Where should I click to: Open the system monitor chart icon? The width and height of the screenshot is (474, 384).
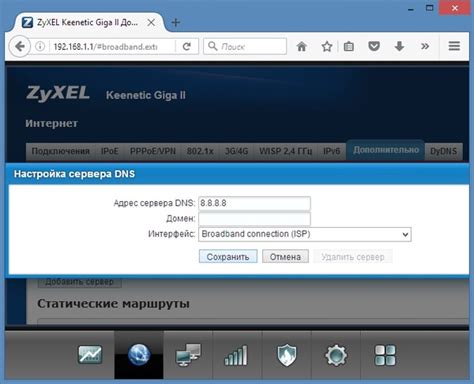(90, 354)
